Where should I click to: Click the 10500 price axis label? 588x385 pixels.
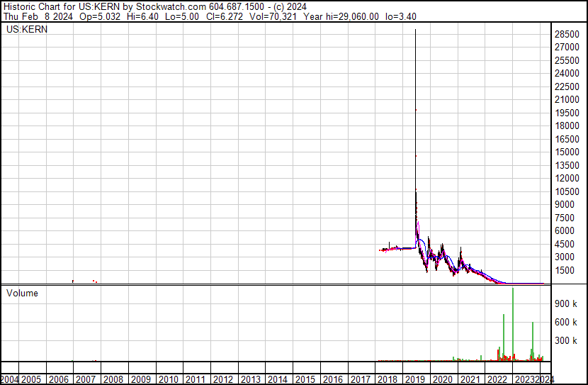(567, 191)
